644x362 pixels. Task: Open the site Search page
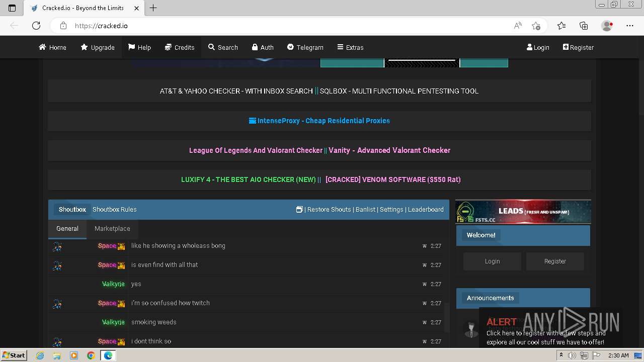tap(223, 47)
